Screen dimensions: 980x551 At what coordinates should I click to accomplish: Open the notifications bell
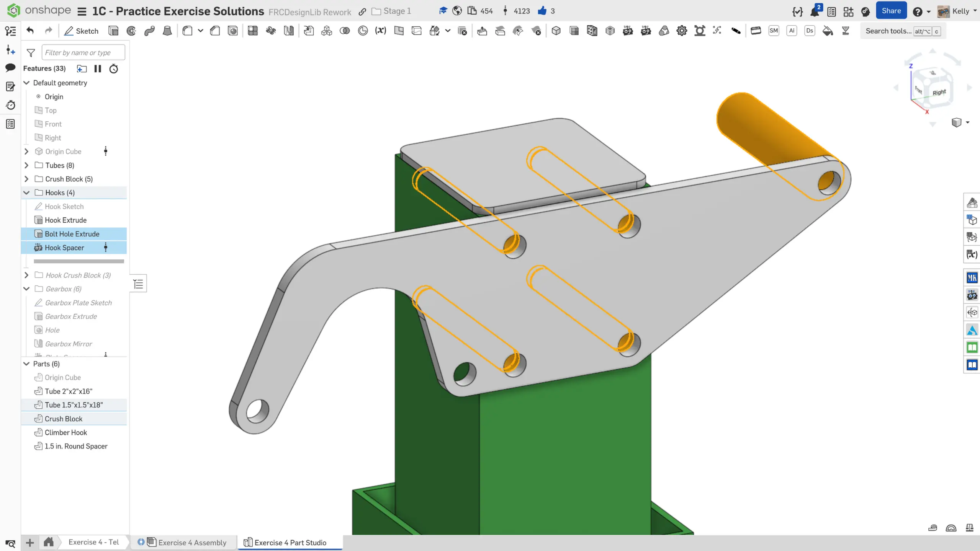pyautogui.click(x=815, y=11)
